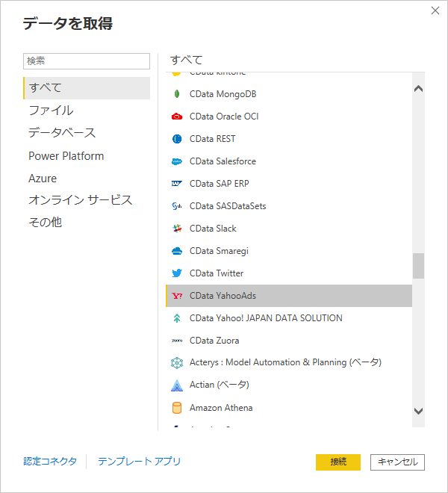
Task: Select CData SASDataSets entry
Action: click(x=289, y=206)
